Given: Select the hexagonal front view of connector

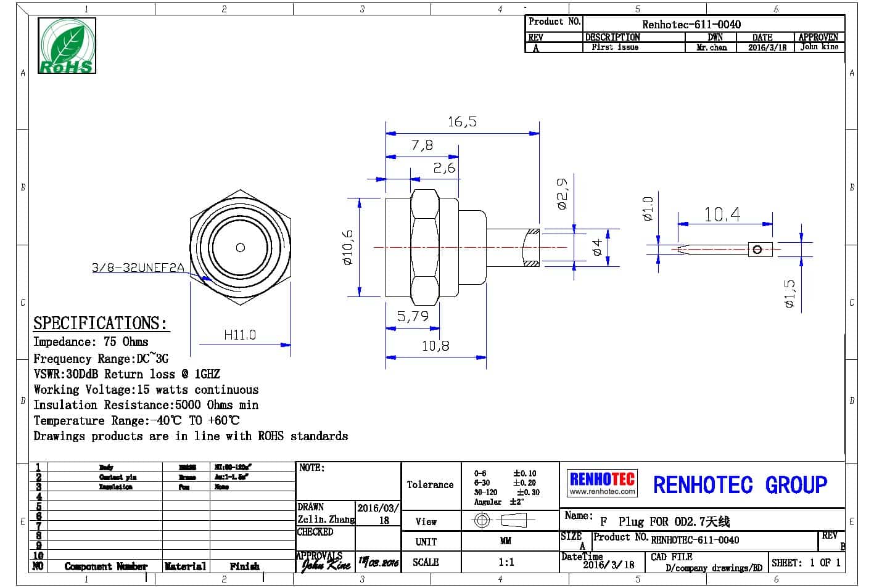Looking at the screenshot, I should coord(241,248).
